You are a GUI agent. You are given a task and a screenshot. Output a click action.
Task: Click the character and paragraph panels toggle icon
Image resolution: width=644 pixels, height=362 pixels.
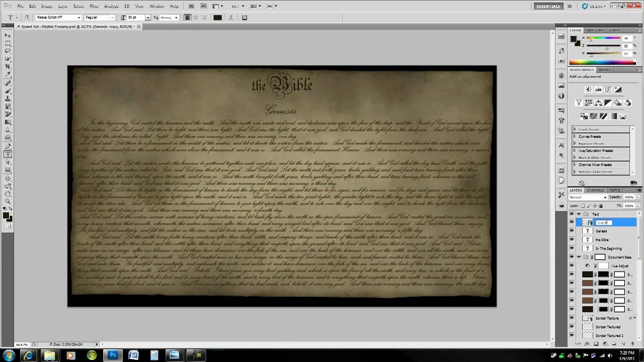(x=245, y=18)
